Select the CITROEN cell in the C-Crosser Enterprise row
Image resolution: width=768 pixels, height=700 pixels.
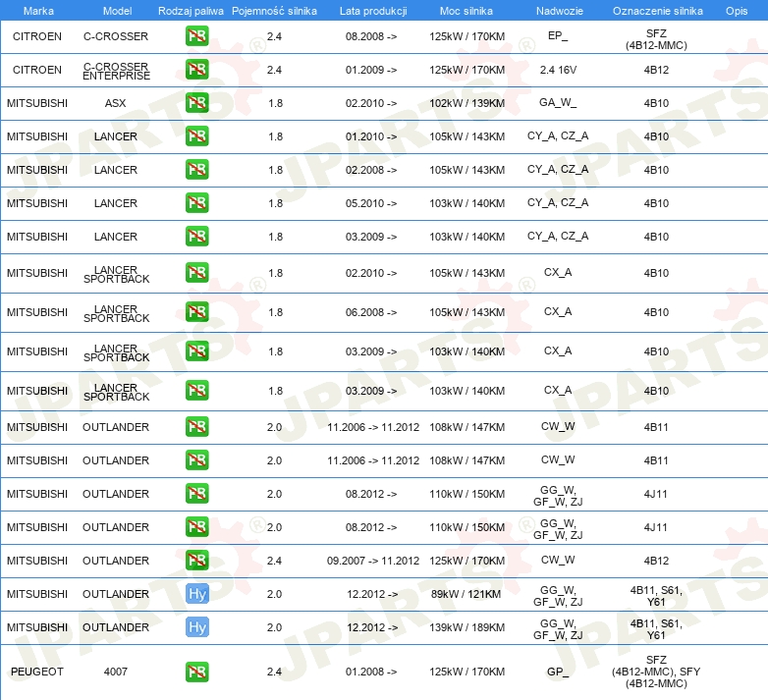(x=37, y=70)
